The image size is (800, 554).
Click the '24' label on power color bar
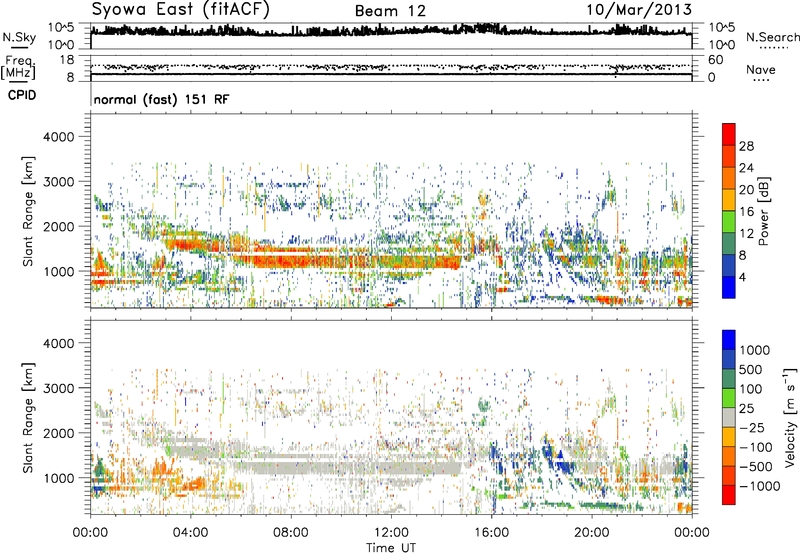746,168
